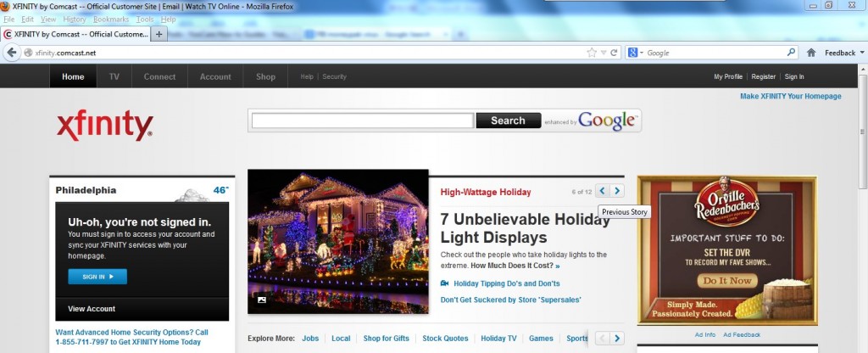Viewport: 868px width, 353px height.
Task: Click the black Search button
Action: point(509,120)
